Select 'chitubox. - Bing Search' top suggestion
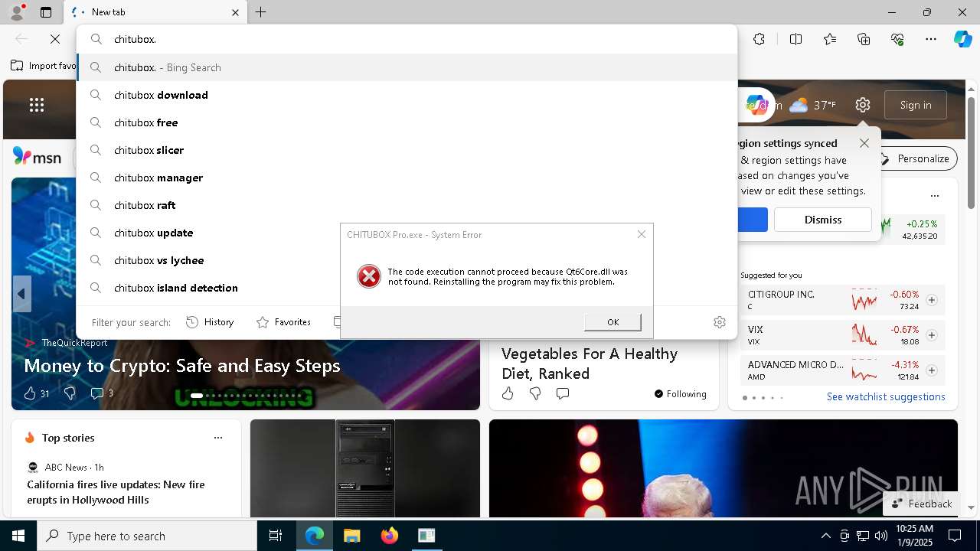The width and height of the screenshot is (980, 551). 407,67
